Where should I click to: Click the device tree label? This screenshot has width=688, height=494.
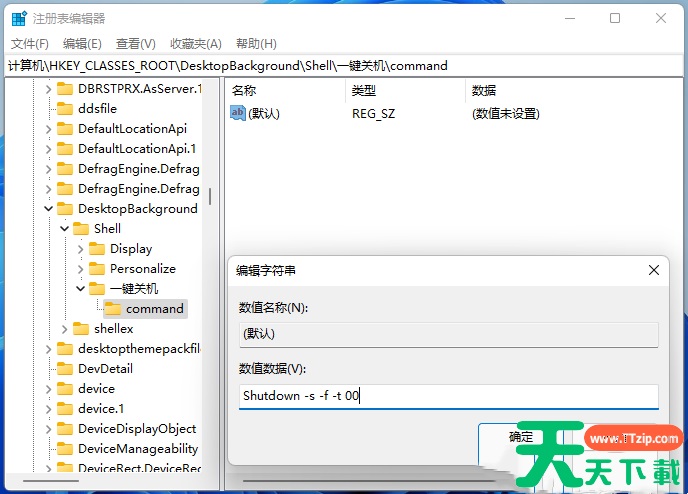tap(97, 389)
